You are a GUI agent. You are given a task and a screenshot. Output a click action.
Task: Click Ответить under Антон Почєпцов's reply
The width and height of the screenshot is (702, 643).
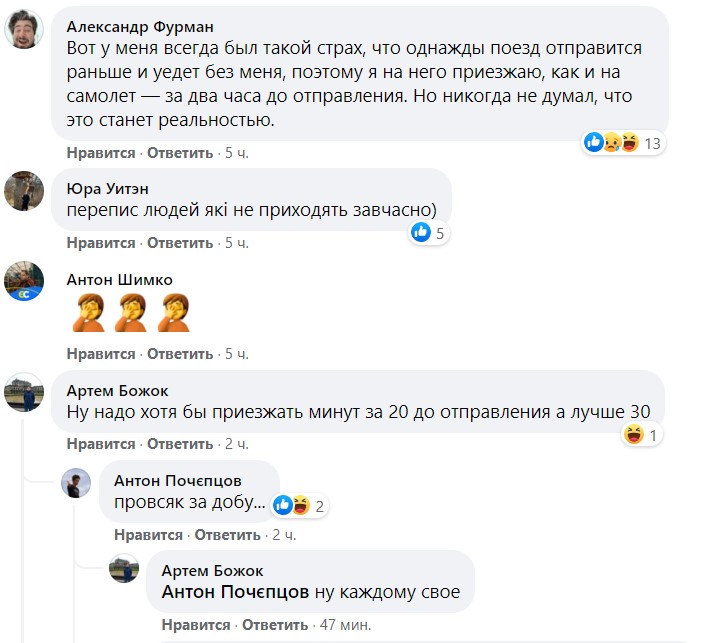[228, 535]
